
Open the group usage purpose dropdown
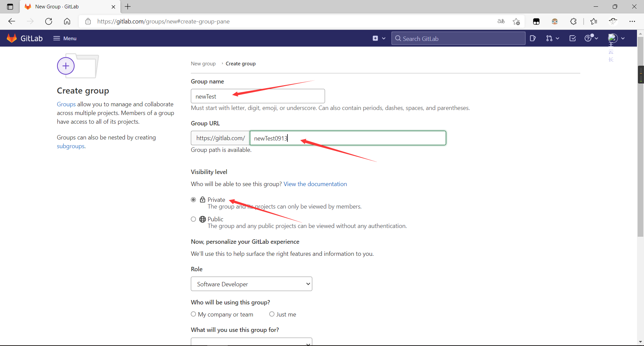click(252, 342)
